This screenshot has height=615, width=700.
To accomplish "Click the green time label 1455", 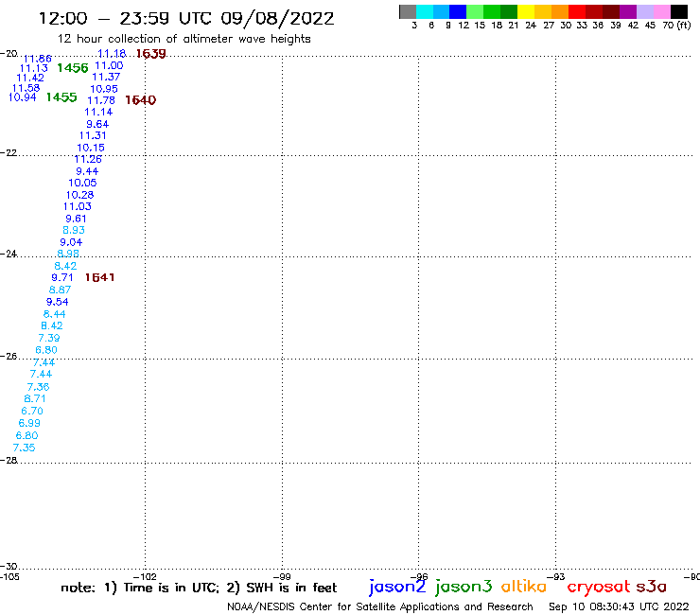I will point(61,97).
